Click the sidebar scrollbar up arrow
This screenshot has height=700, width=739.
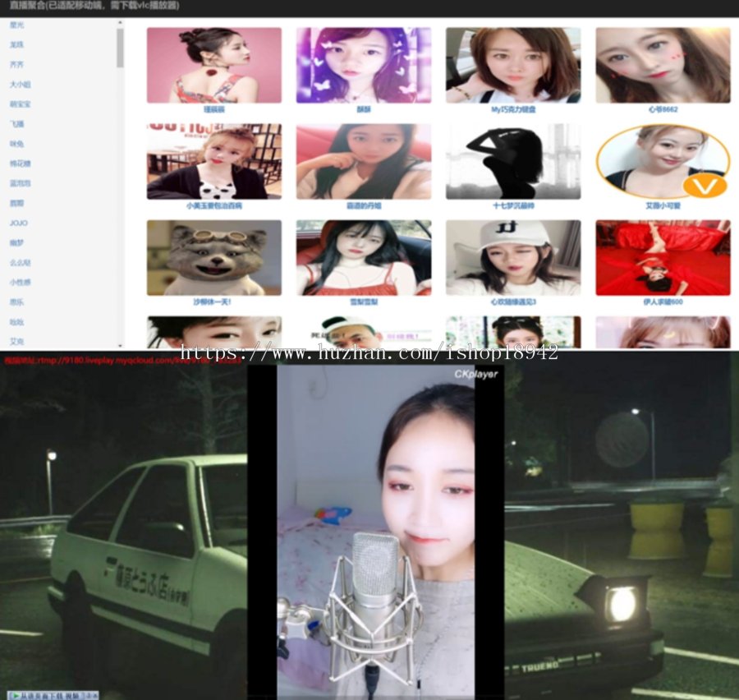point(120,22)
